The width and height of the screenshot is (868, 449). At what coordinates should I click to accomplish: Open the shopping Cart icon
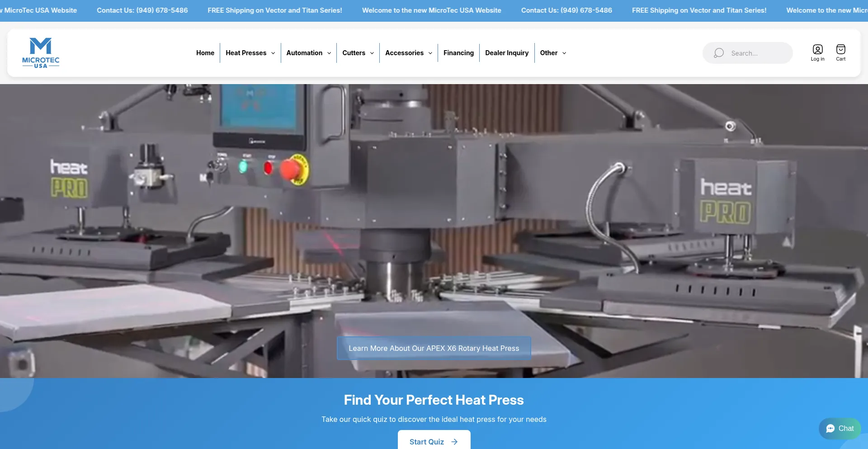tap(840, 49)
